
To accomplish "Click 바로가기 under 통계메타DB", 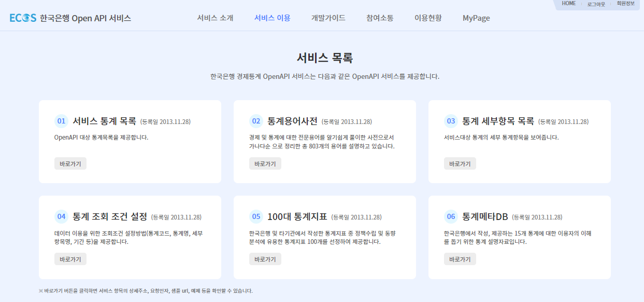I will pyautogui.click(x=460, y=259).
